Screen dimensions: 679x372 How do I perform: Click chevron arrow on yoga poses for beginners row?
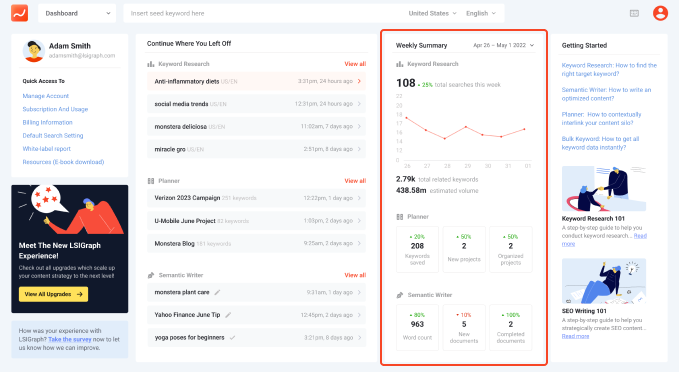click(359, 337)
